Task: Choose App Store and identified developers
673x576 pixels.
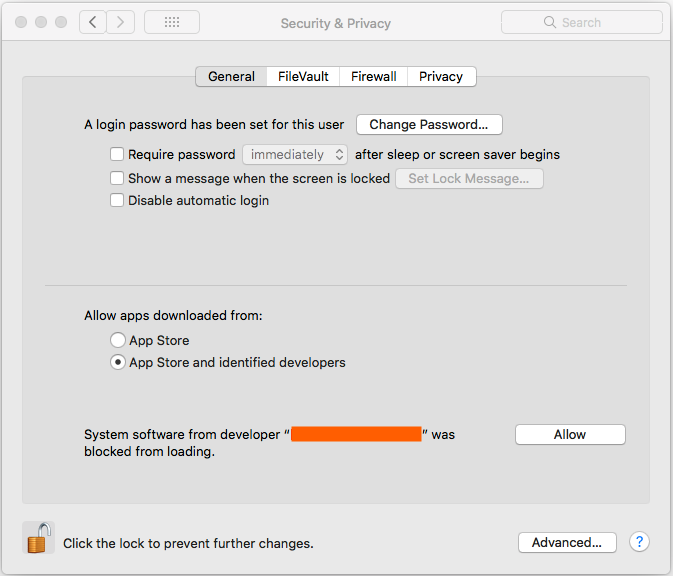Action: [x=119, y=363]
